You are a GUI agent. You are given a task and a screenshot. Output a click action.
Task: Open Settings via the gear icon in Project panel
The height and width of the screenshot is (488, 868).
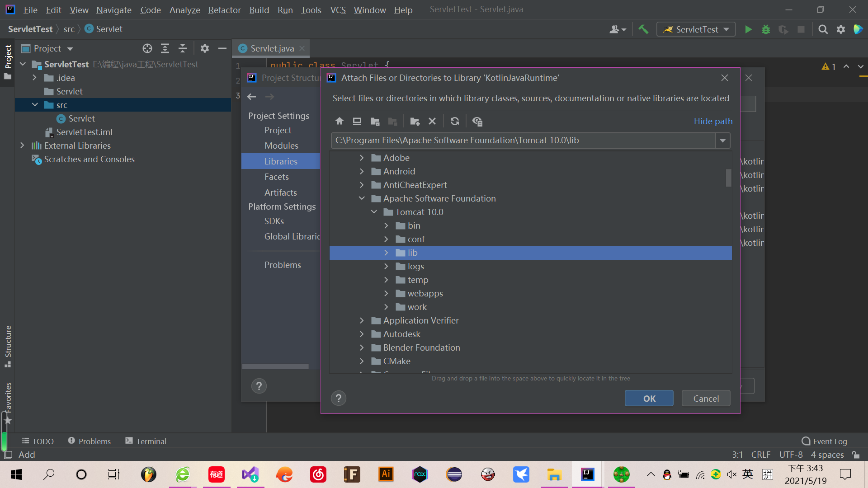(205, 48)
